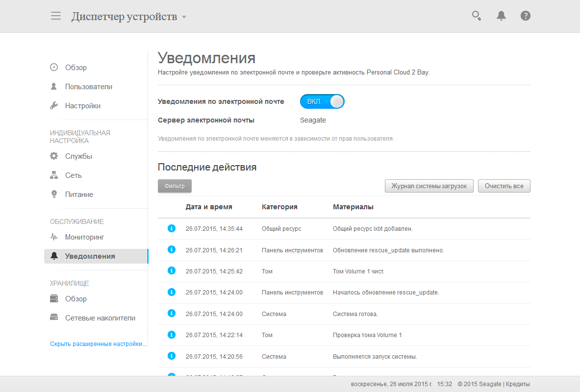
Task: Click Скрыть расширенные настройки link
Action: tap(99, 344)
